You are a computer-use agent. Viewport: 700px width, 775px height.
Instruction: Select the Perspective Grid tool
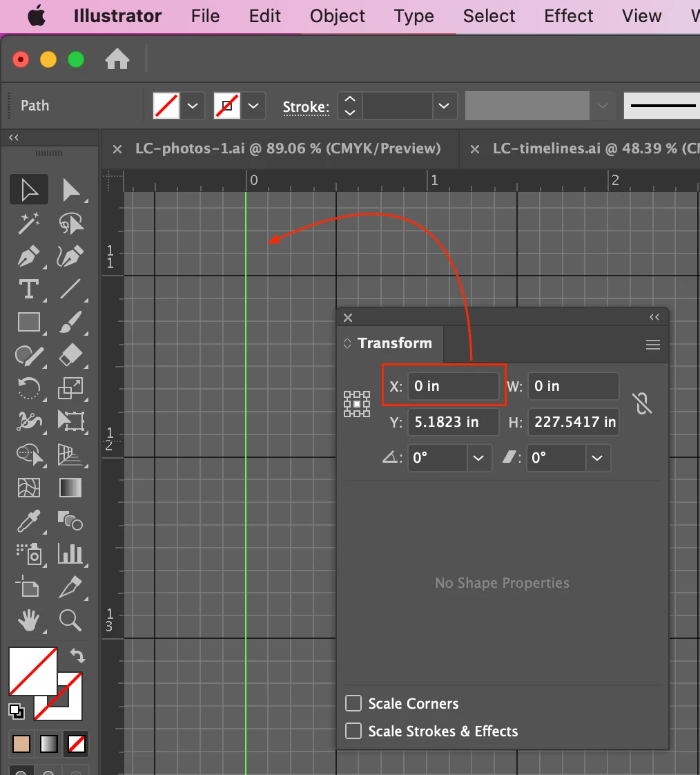[x=71, y=455]
